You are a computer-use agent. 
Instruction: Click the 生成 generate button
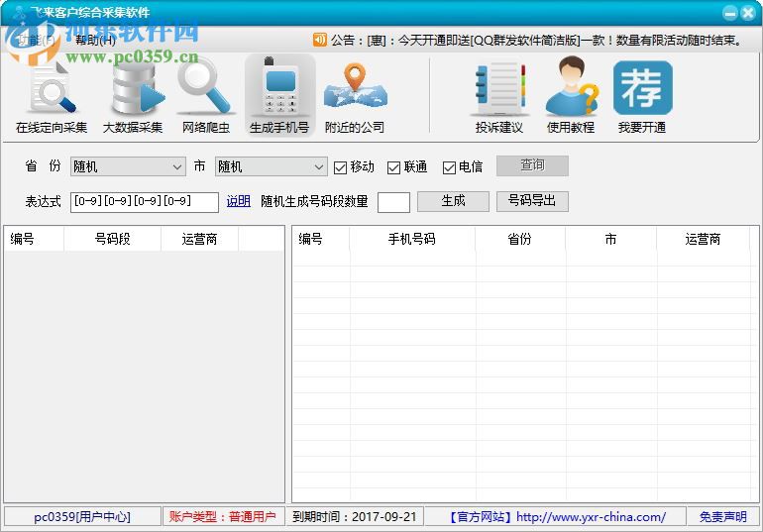click(x=453, y=201)
